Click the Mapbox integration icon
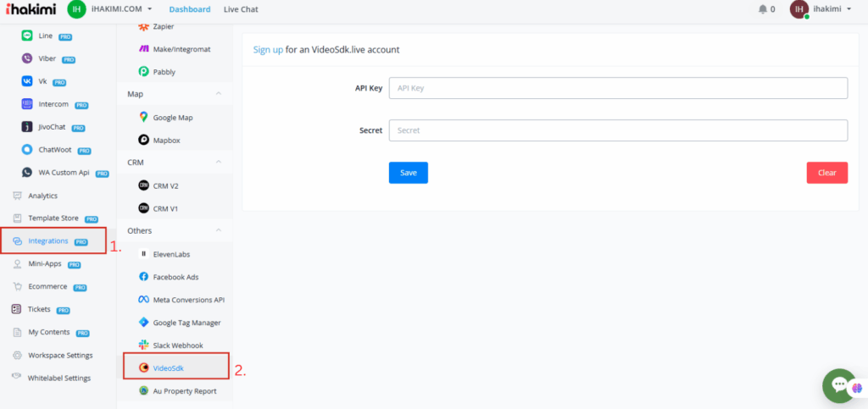Screen dimensions: 868x409 point(143,140)
